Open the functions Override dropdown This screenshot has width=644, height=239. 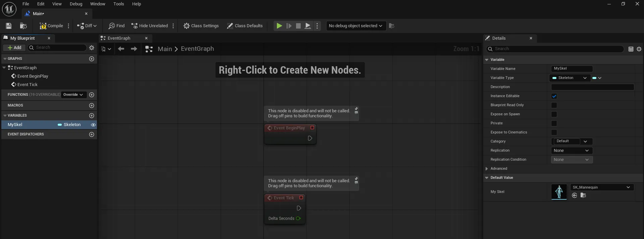tap(73, 95)
